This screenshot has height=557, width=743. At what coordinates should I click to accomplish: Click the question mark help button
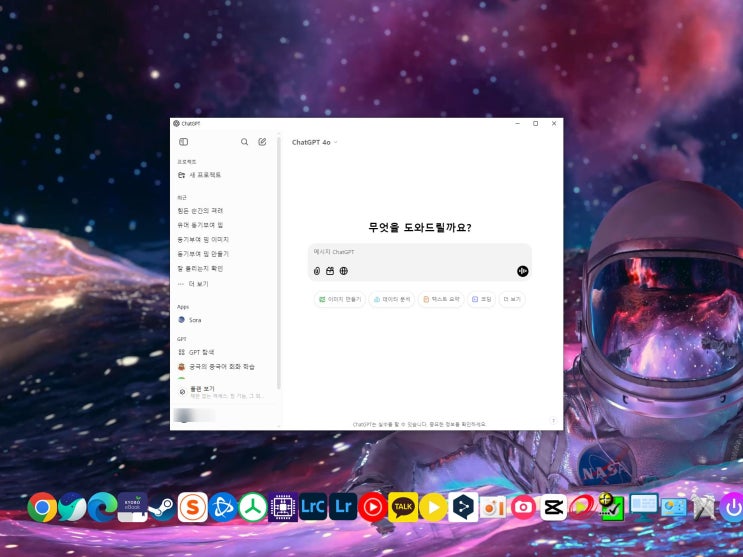(x=553, y=420)
